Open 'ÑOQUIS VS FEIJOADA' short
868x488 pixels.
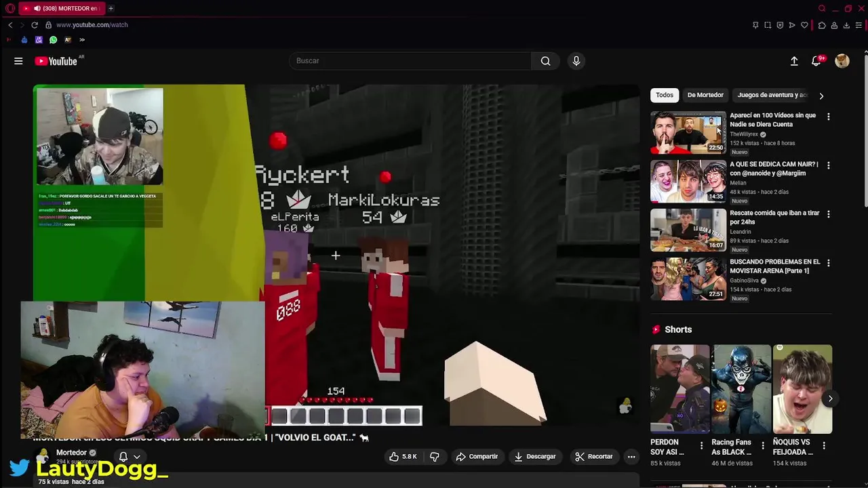point(802,389)
